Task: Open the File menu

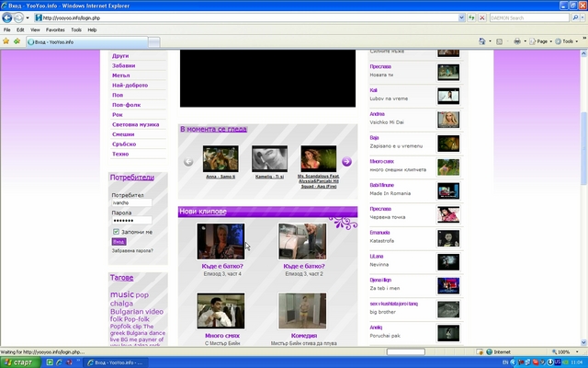Action: point(6,29)
